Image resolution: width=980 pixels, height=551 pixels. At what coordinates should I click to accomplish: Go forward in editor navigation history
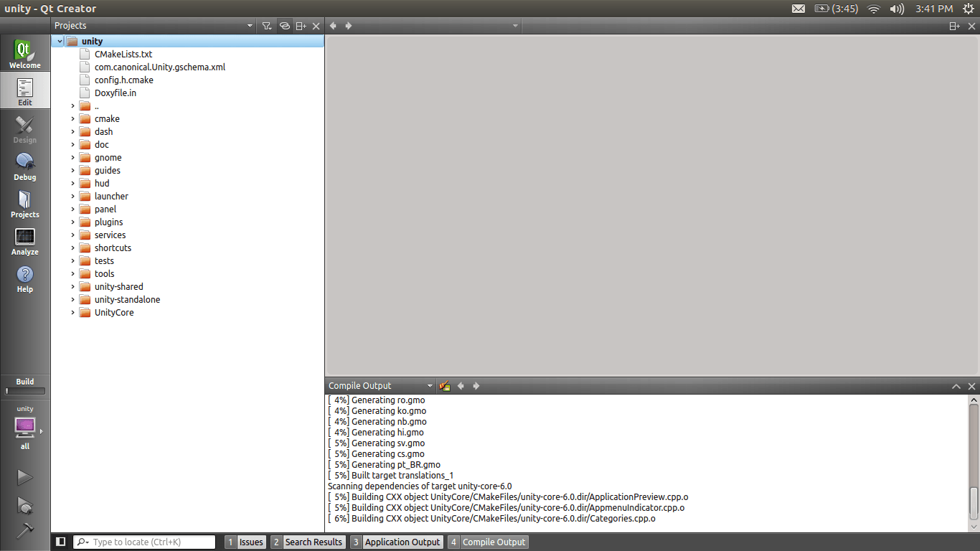[349, 26]
